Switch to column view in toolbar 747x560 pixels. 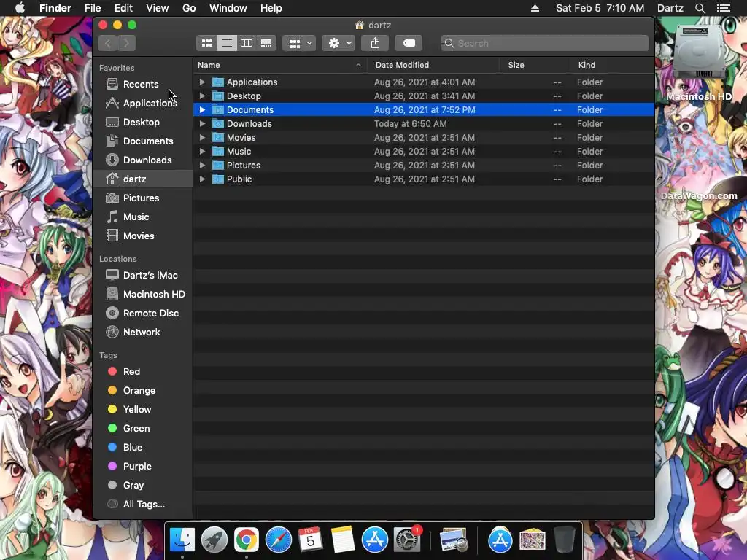(247, 43)
